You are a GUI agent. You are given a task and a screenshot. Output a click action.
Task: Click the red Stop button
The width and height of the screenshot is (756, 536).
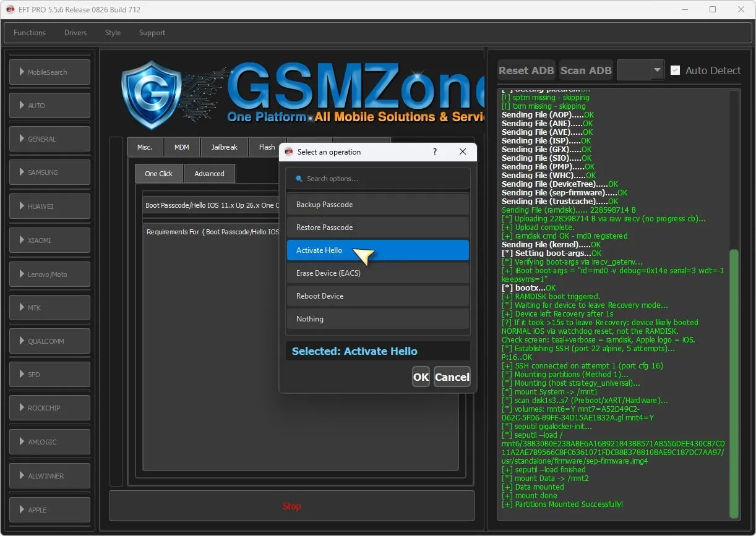click(292, 506)
